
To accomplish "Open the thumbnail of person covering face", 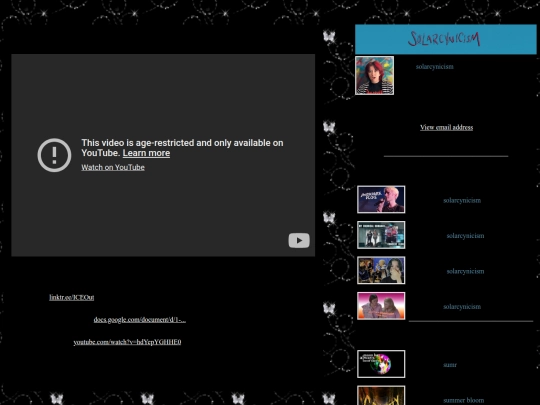I will (381, 270).
